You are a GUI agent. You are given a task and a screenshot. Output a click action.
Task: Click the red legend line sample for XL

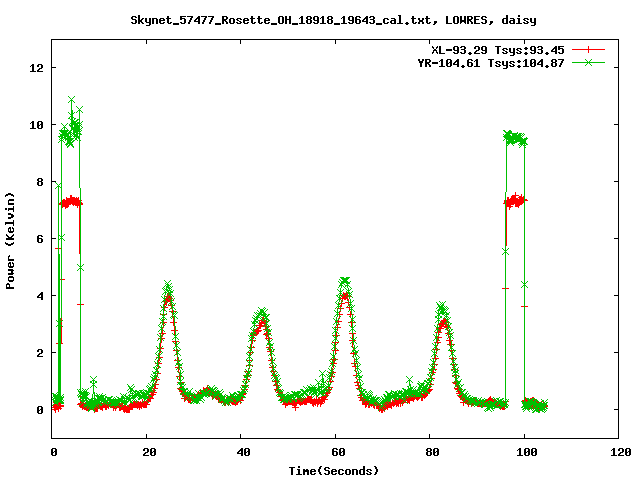click(588, 50)
